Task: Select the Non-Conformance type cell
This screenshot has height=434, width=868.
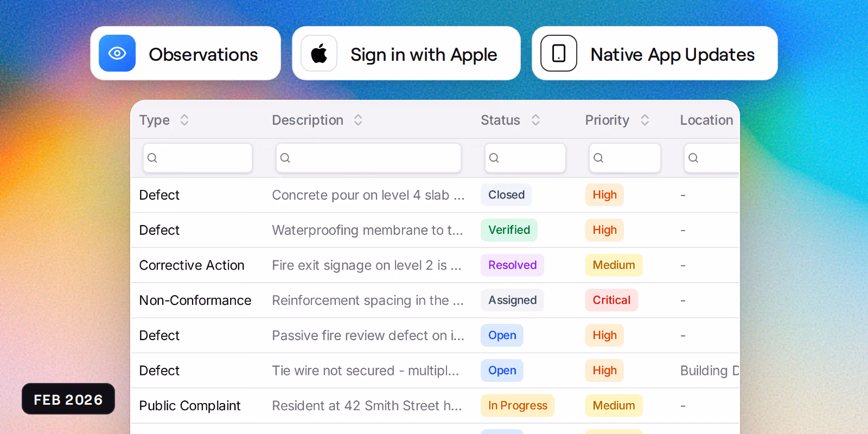Action: pos(195,300)
